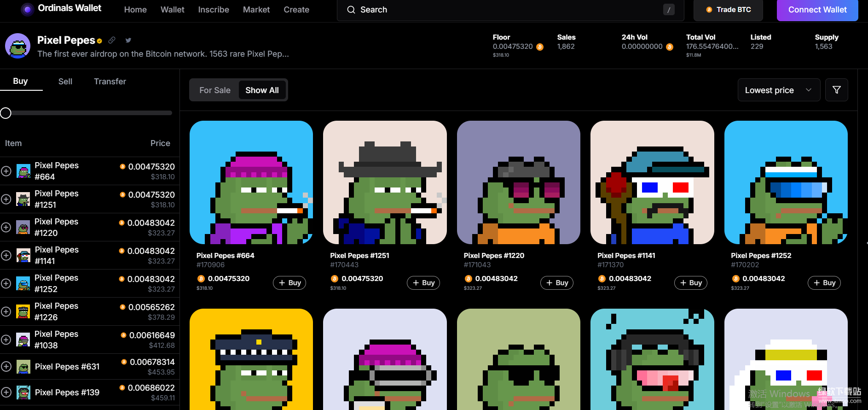Toggle listing view to Show All

(x=262, y=90)
